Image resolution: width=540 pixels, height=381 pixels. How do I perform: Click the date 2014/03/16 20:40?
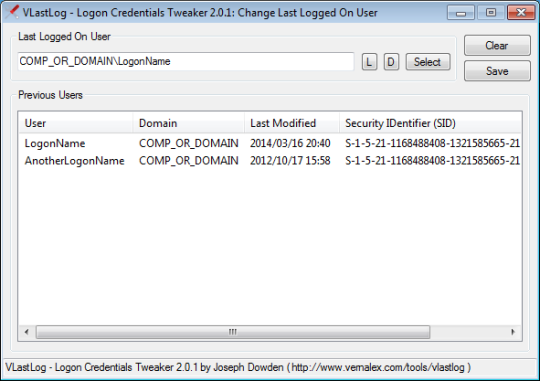290,143
